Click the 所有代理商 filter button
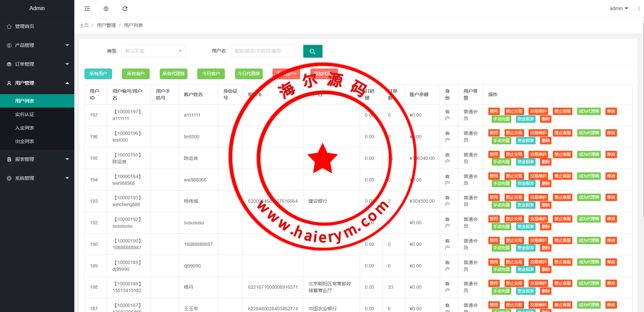Screen dimensions: 644x312 pyautogui.click(x=173, y=74)
